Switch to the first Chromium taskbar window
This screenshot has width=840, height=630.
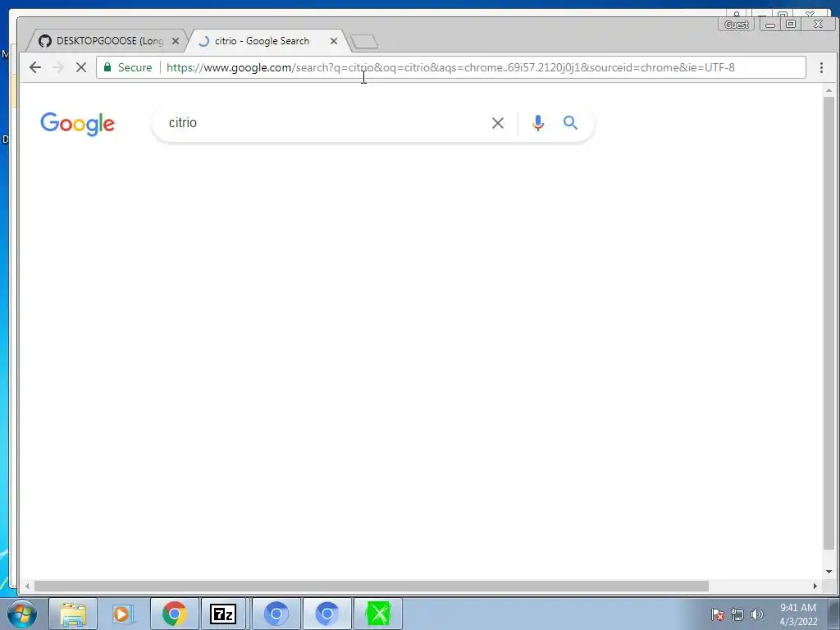276,614
